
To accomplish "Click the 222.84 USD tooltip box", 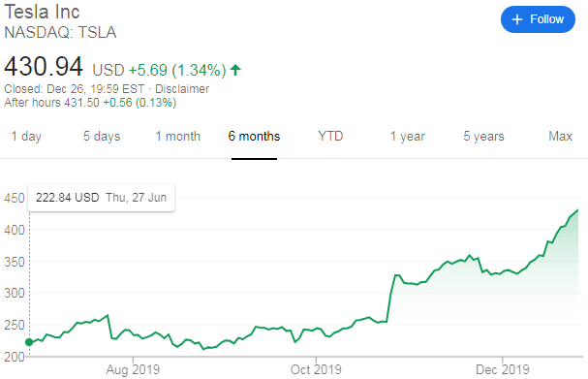I will click(x=102, y=198).
